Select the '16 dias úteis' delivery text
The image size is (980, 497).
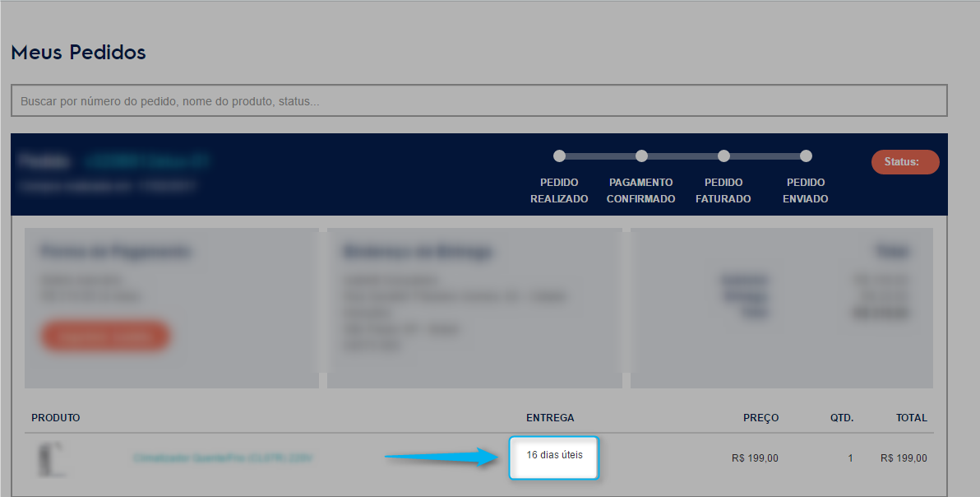coord(554,455)
